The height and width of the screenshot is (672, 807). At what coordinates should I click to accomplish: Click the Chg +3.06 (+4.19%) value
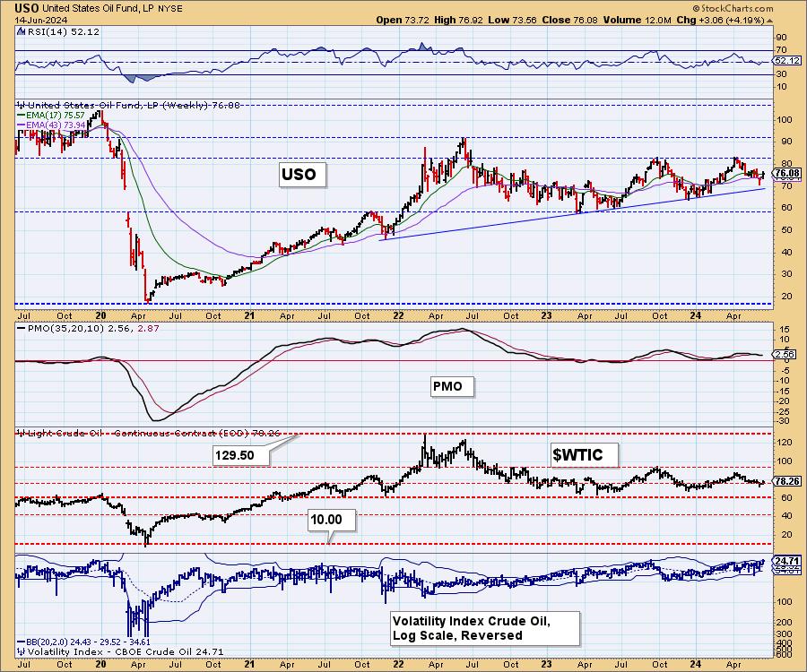(x=719, y=20)
